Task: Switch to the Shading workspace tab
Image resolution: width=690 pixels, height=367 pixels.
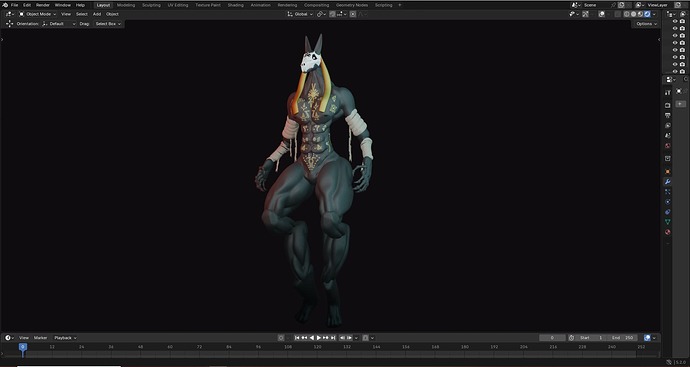Action: pyautogui.click(x=235, y=5)
